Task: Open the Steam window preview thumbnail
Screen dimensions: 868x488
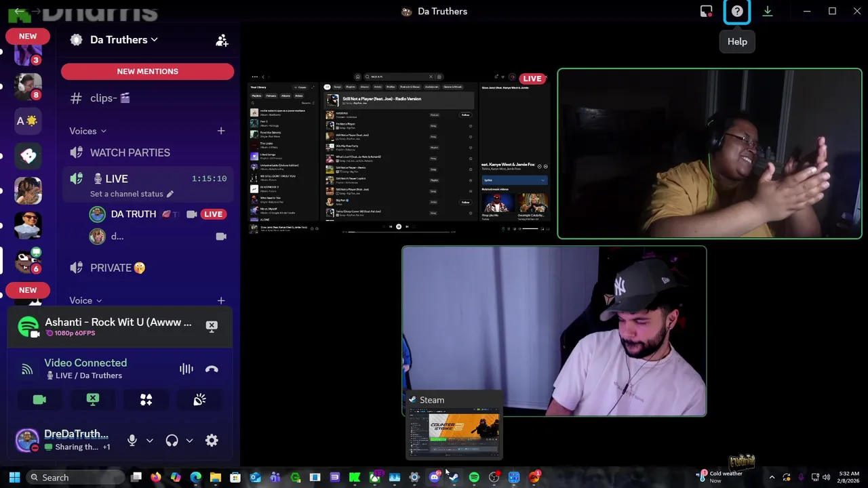Action: pyautogui.click(x=454, y=432)
